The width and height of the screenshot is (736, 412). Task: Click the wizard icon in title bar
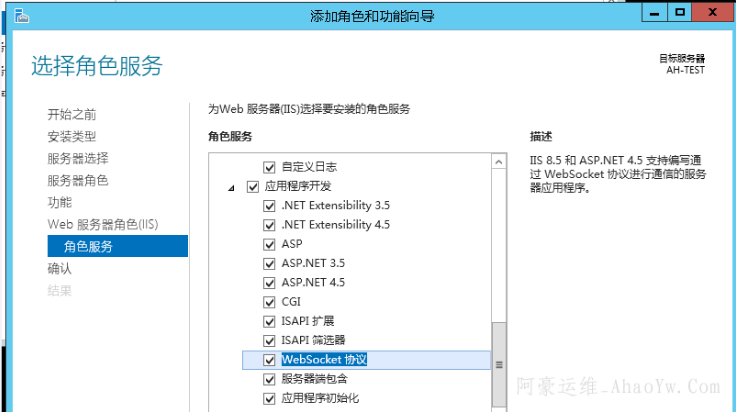pos(11,13)
